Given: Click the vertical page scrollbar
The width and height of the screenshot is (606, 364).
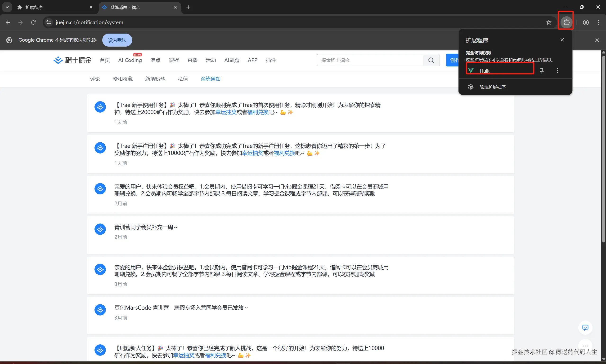Looking at the screenshot, I should point(603,147).
